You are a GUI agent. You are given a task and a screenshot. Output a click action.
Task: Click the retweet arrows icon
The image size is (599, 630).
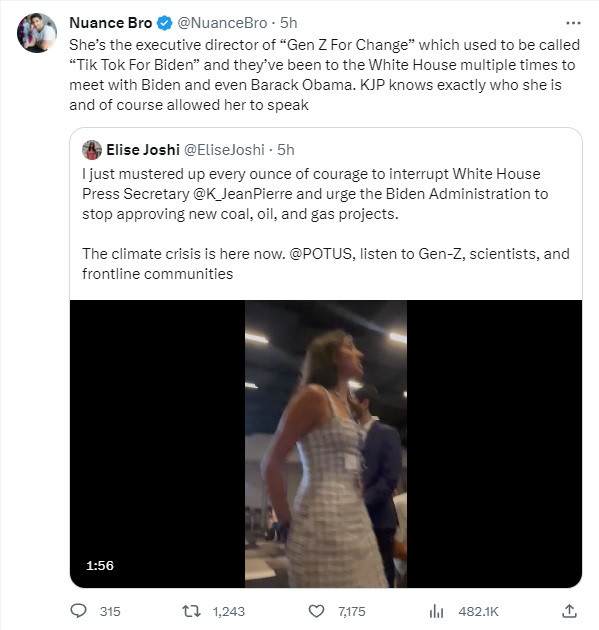pyautogui.click(x=191, y=611)
